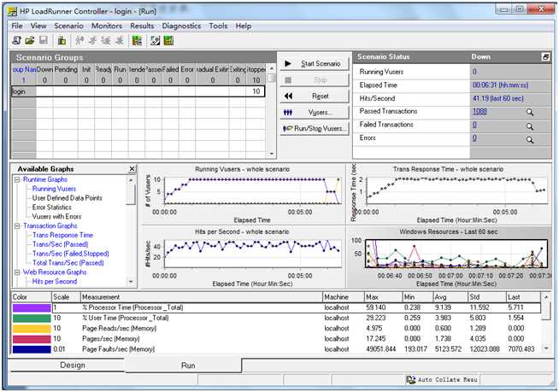This screenshot has width=559, height=392.
Task: Click the Run/Stop Vusers button
Action: pyautogui.click(x=314, y=128)
